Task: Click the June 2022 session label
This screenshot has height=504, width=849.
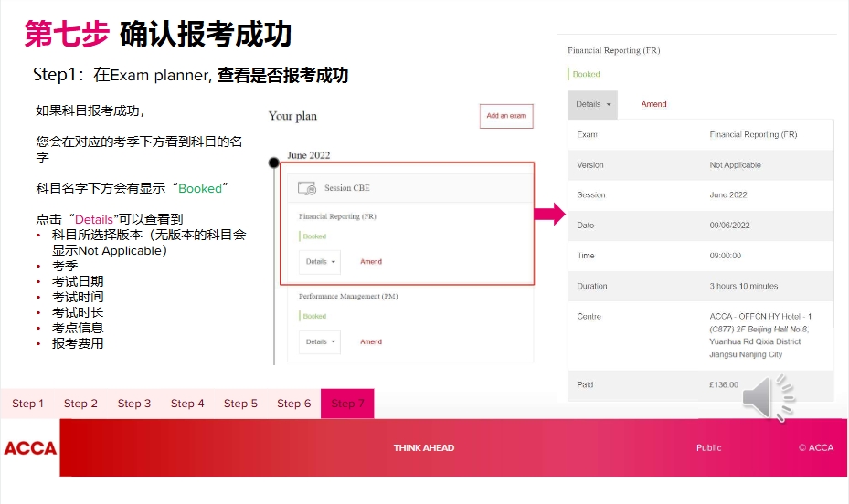Action: click(x=309, y=155)
